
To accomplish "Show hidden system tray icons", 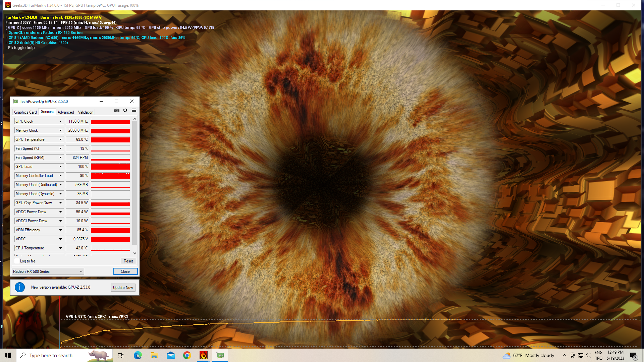I will point(565,355).
